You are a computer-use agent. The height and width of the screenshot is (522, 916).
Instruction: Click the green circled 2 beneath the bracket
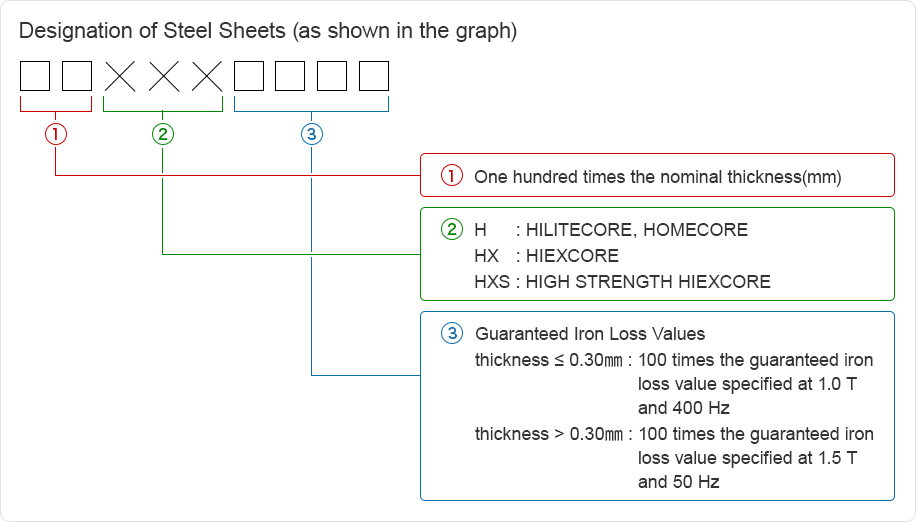(163, 133)
